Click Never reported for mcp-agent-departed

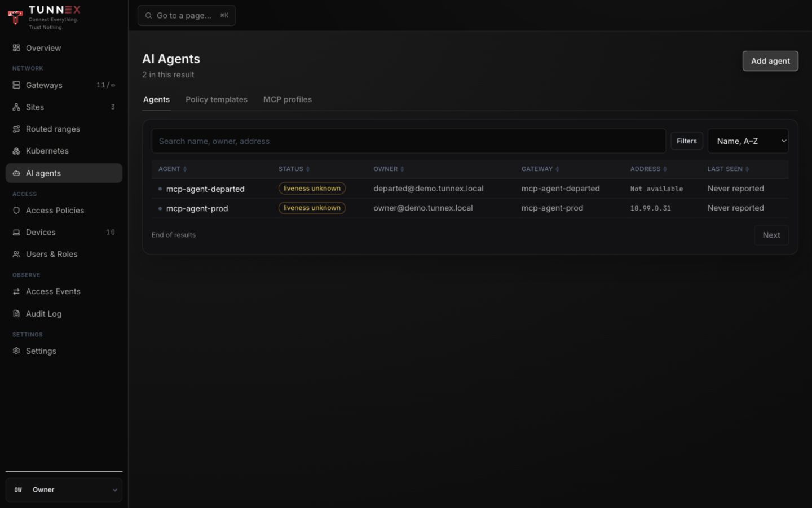pos(736,189)
